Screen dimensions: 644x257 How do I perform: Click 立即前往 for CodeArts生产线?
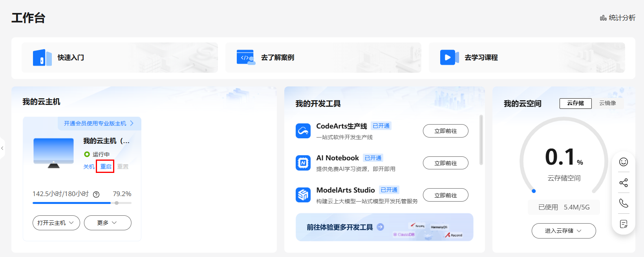(446, 131)
